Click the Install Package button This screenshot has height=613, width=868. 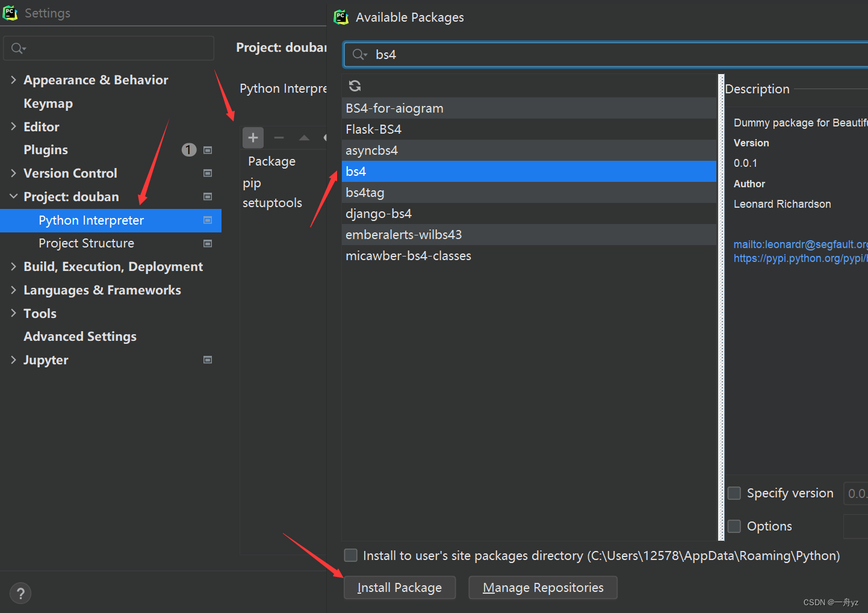click(x=400, y=588)
